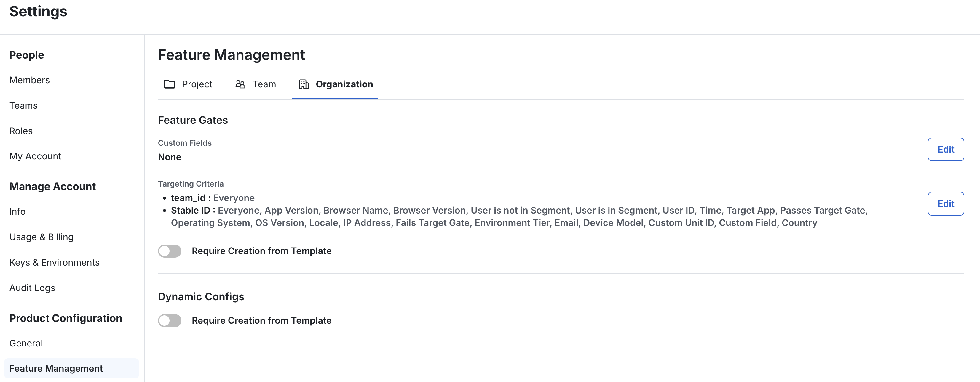Open General under Product Configuration

(x=26, y=343)
